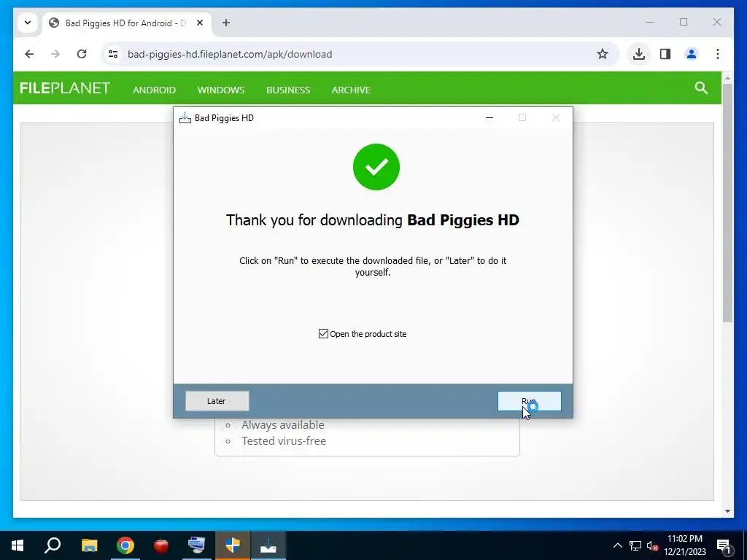This screenshot has width=747, height=560.
Task: Reload the FilePlanet page
Action: [x=82, y=54]
